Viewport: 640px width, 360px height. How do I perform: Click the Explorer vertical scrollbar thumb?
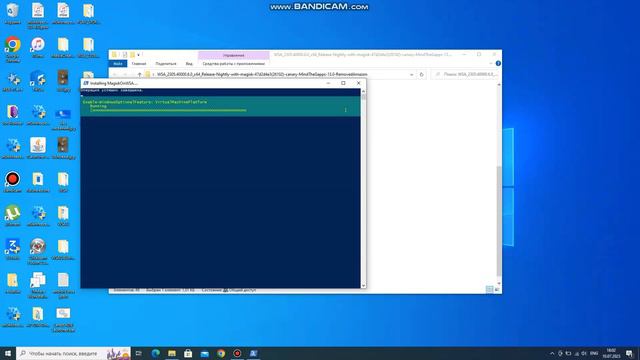[x=499, y=220]
